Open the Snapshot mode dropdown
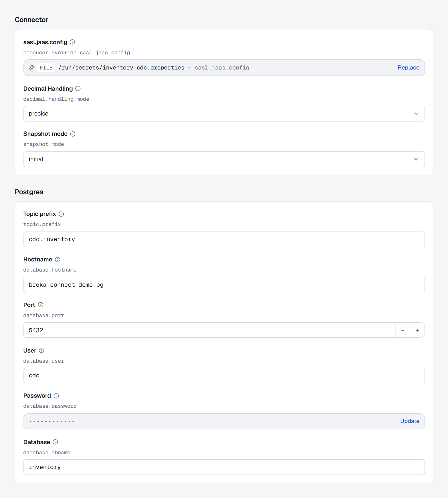The height and width of the screenshot is (498, 448). pos(224,159)
